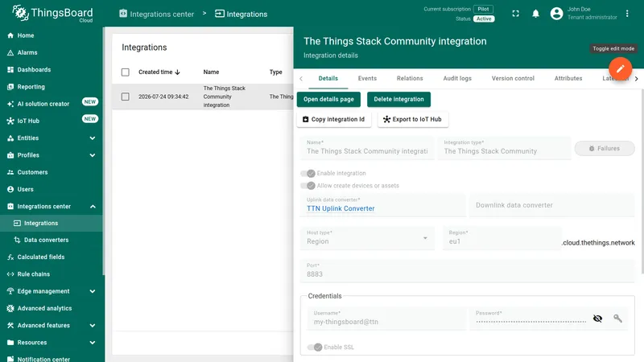The image size is (644, 362).
Task: Toggle fullscreen mode icon
Action: tap(515, 14)
